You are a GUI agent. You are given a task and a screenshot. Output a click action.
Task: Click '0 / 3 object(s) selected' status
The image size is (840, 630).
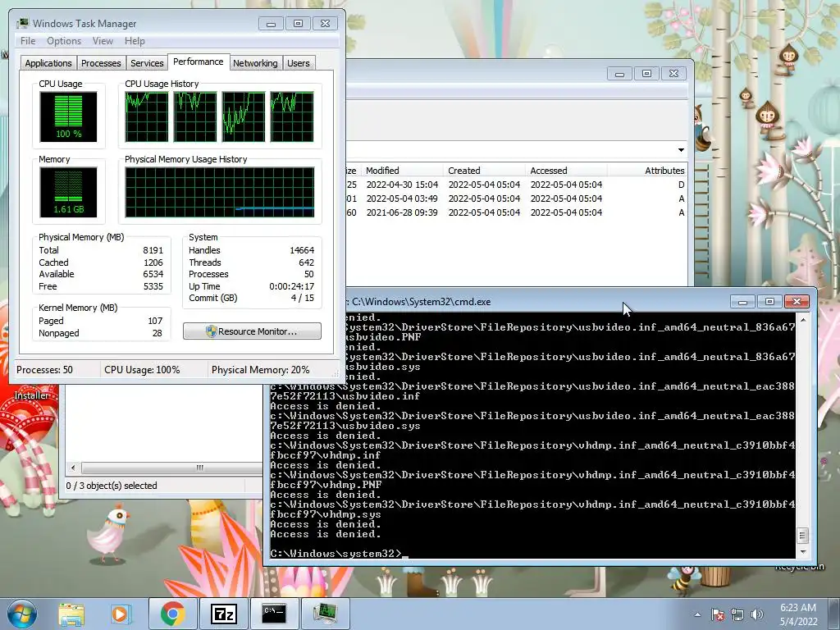click(112, 486)
